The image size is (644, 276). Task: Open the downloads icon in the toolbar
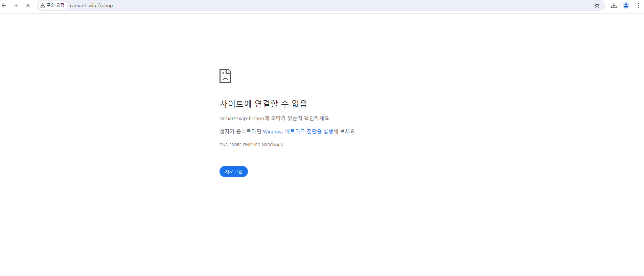[x=614, y=5]
